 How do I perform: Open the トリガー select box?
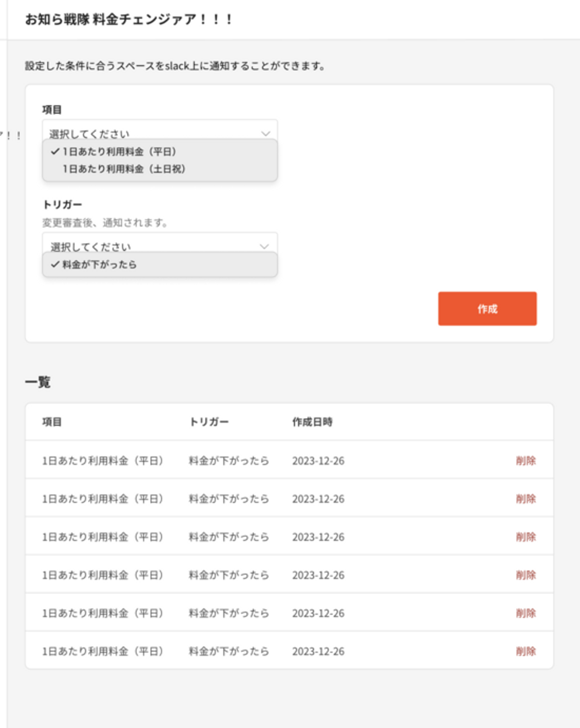(x=160, y=243)
